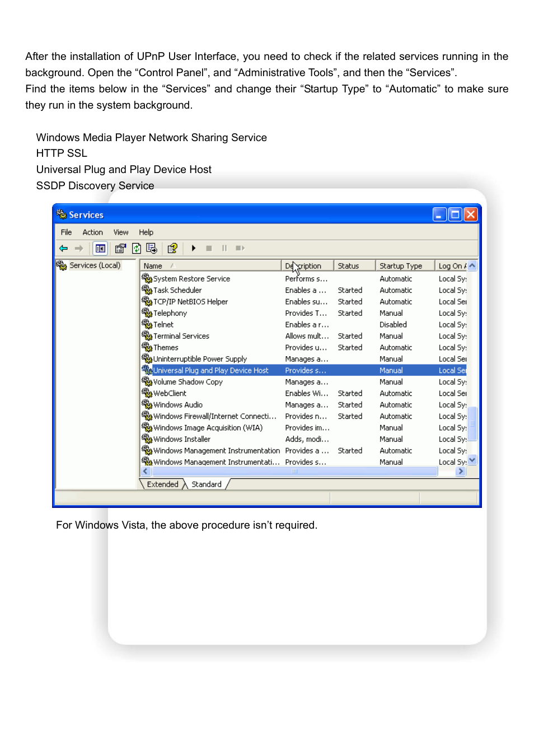Click the horizontal scrollbar left arrow
This screenshot has height=756, width=534.
point(146,472)
